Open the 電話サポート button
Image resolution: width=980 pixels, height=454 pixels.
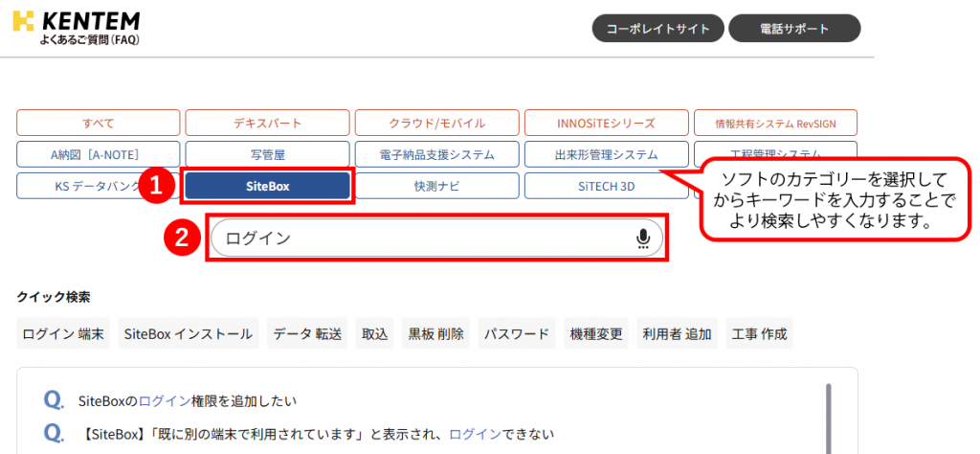click(x=794, y=29)
